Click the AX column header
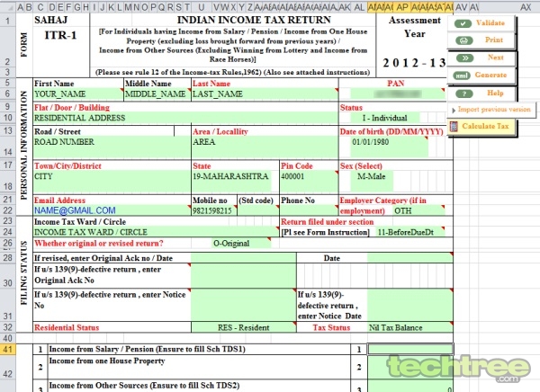This screenshot has height=392, width=540. point(526,7)
